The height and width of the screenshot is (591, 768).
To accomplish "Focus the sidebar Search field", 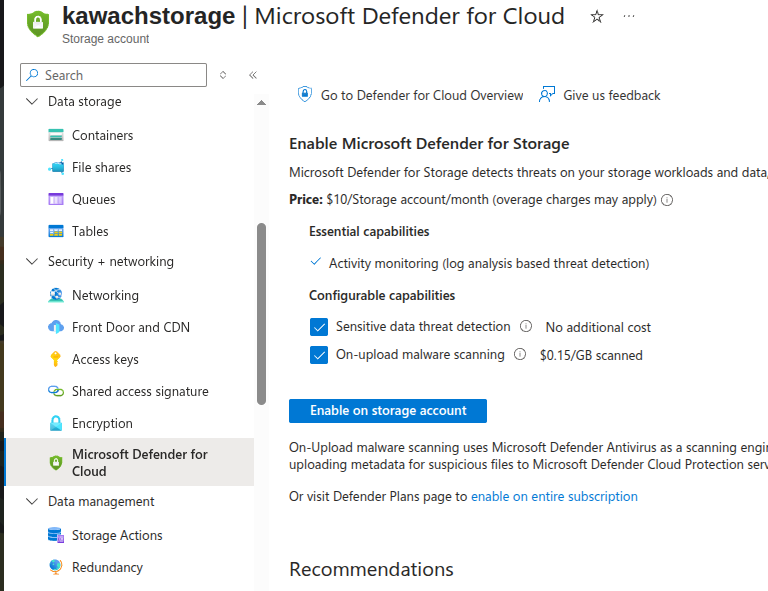I will pos(113,75).
